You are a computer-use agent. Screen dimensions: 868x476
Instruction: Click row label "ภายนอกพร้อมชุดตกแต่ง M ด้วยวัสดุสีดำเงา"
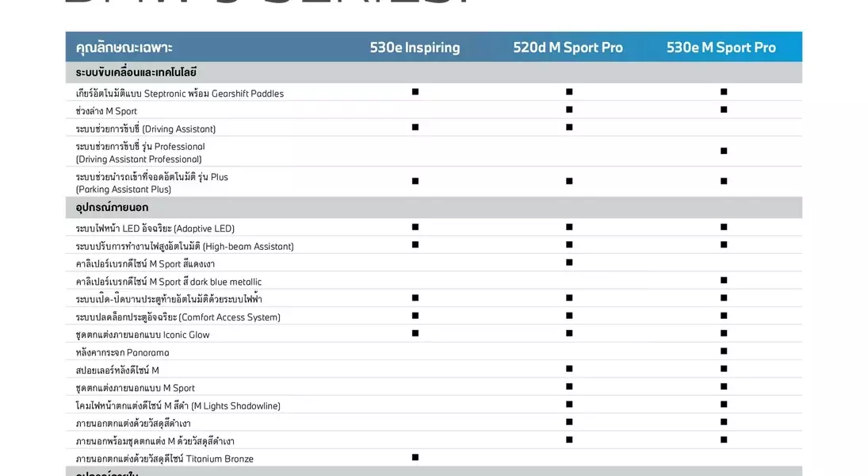(x=155, y=441)
